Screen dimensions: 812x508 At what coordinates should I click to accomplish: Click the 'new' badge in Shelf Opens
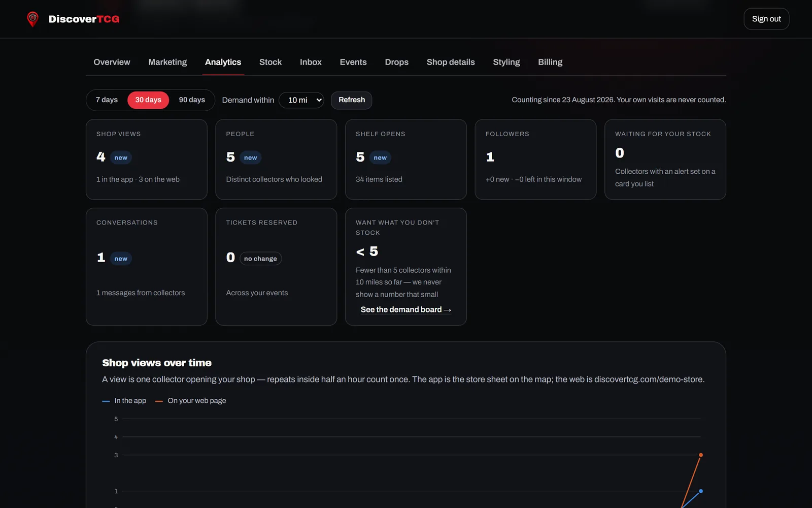[x=380, y=158]
